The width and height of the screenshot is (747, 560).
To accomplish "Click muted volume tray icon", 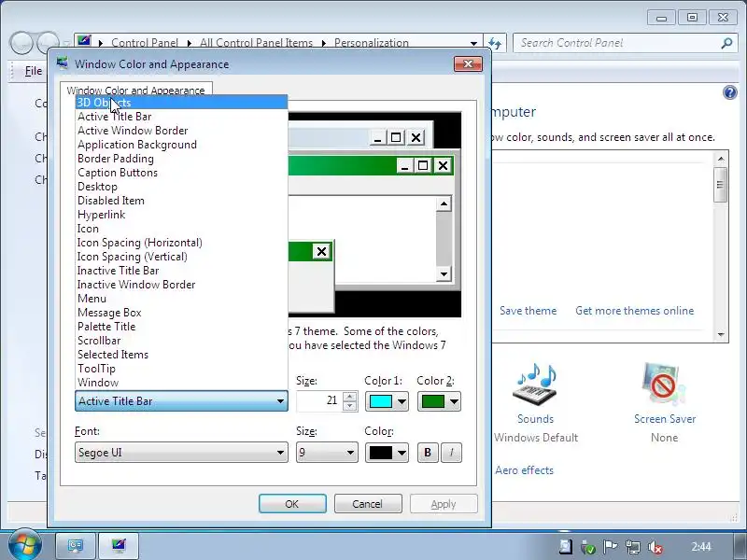I will [655, 547].
